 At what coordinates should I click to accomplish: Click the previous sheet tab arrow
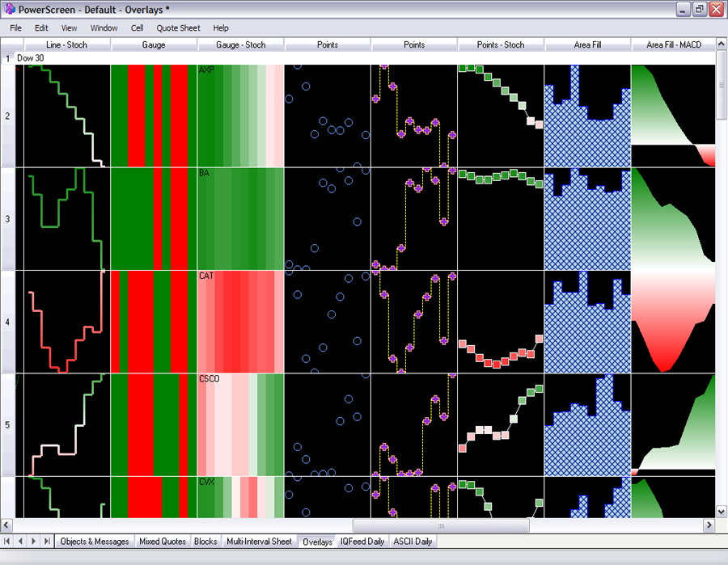(x=21, y=541)
